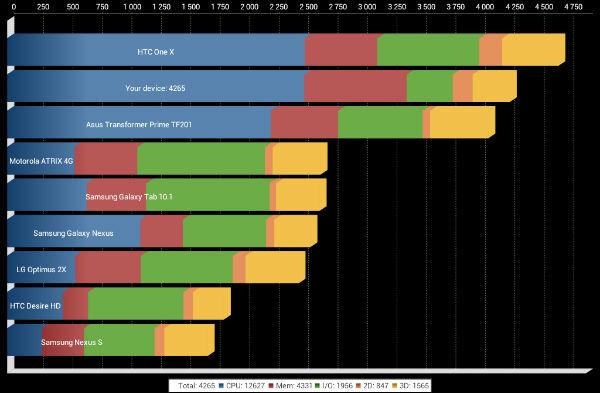This screenshot has height=393, width=600.
Task: Click the red Mem legend square
Action: coord(271,385)
